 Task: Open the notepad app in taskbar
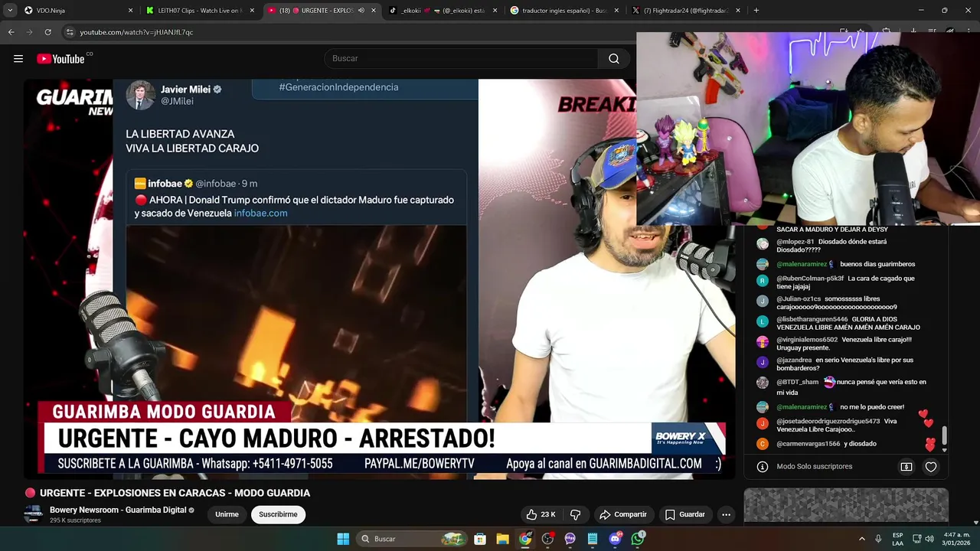(593, 539)
